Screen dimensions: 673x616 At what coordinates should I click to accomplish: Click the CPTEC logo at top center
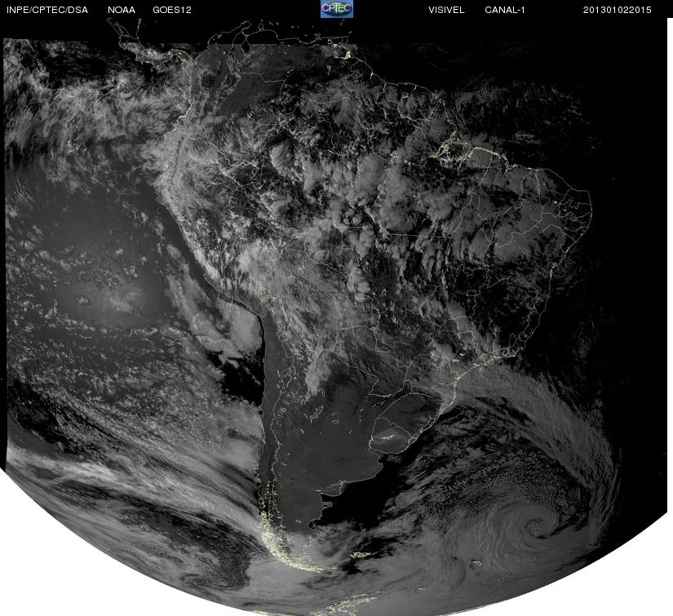tap(336, 9)
